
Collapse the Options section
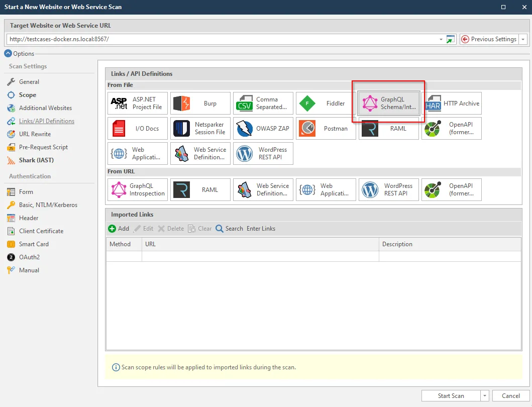click(x=8, y=53)
